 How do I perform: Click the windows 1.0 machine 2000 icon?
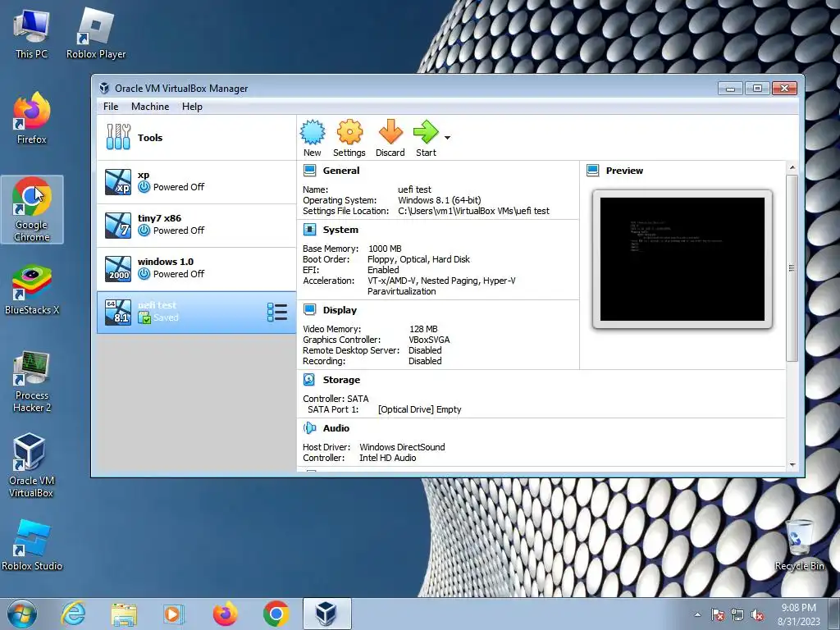(118, 269)
